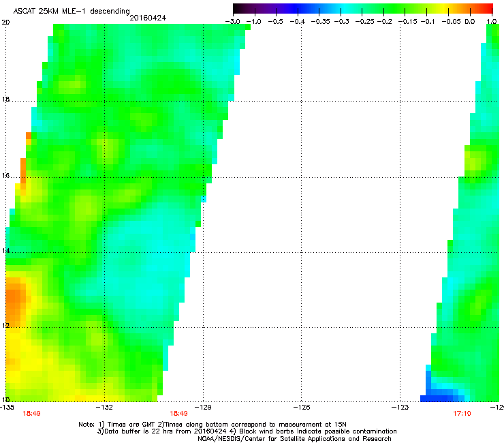Image resolution: width=504 pixels, height=443 pixels.
Task: Click the latitude label 18
Action: 5,99
